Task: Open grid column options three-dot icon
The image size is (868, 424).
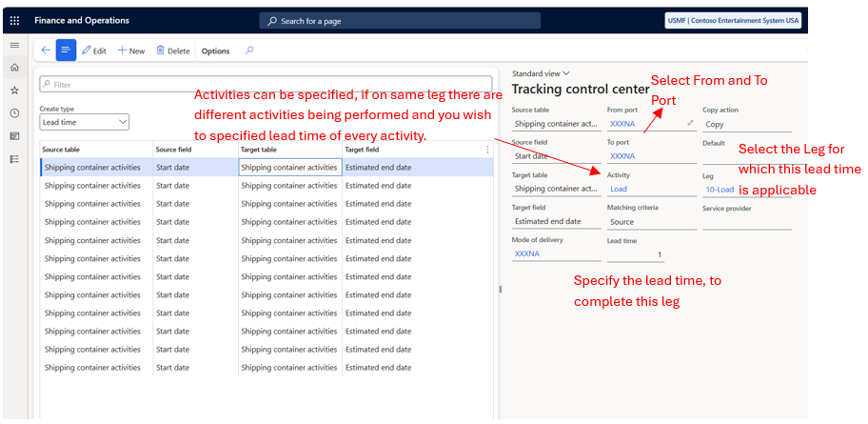Action: [x=487, y=150]
